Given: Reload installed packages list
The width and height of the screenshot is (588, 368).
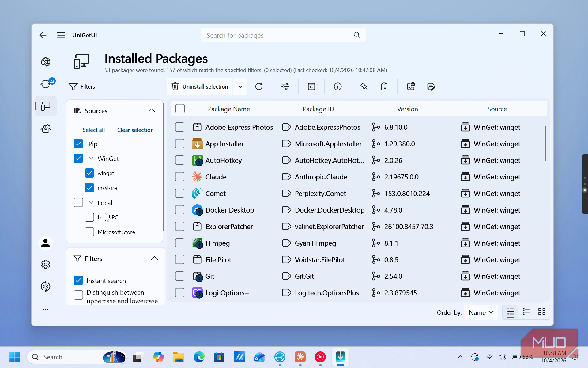Looking at the screenshot, I should tap(259, 86).
